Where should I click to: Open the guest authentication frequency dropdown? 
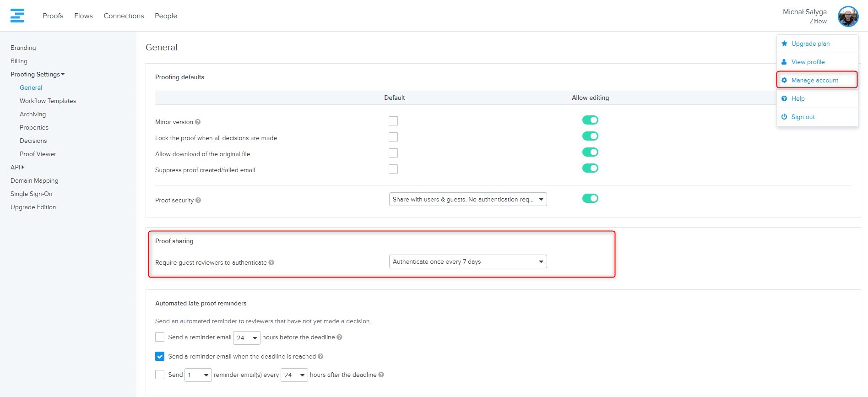click(467, 261)
